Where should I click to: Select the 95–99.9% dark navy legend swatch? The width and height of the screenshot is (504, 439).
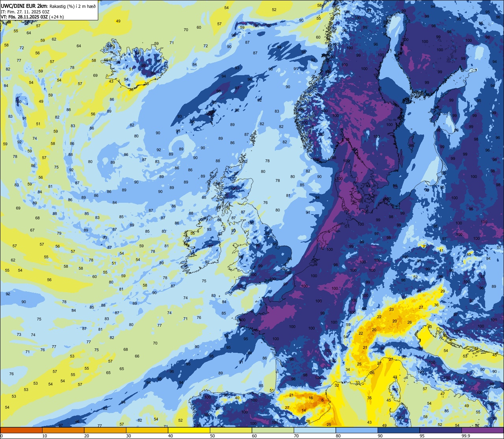[x=441, y=430]
